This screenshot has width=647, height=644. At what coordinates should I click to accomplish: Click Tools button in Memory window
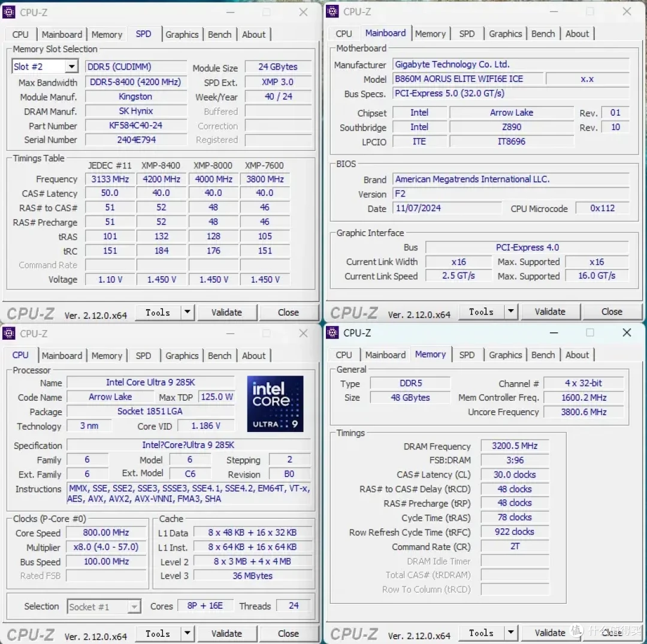pyautogui.click(x=482, y=633)
